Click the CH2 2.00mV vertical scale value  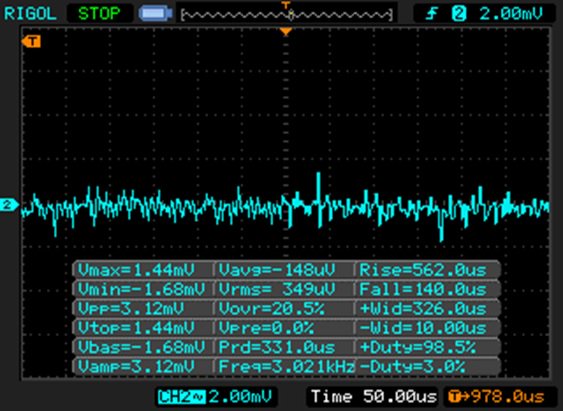[x=240, y=397]
